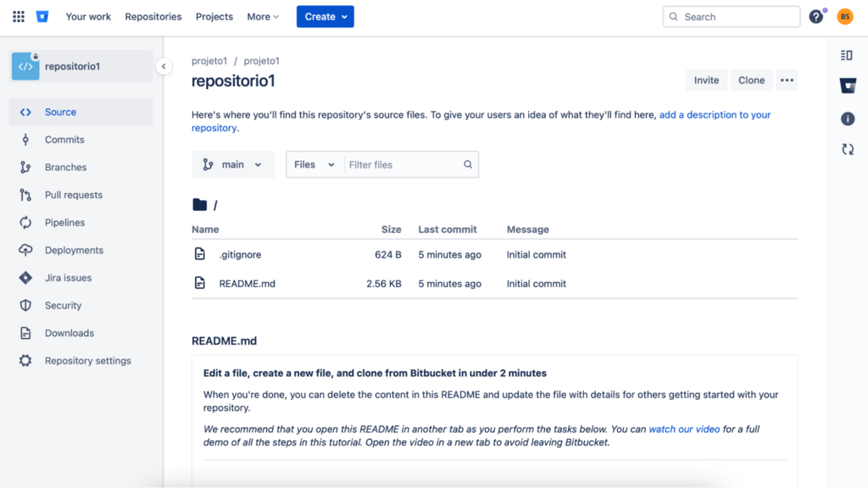868x488 pixels.
Task: Select Branches from the repository sidebar
Action: (x=65, y=167)
